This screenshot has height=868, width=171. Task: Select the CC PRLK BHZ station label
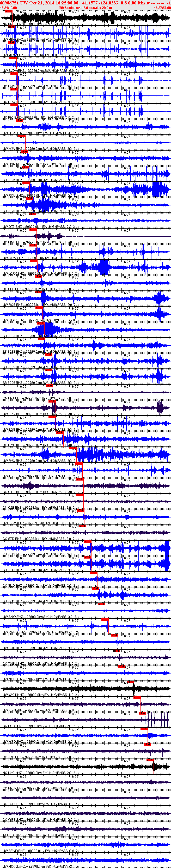pyautogui.click(x=40, y=788)
